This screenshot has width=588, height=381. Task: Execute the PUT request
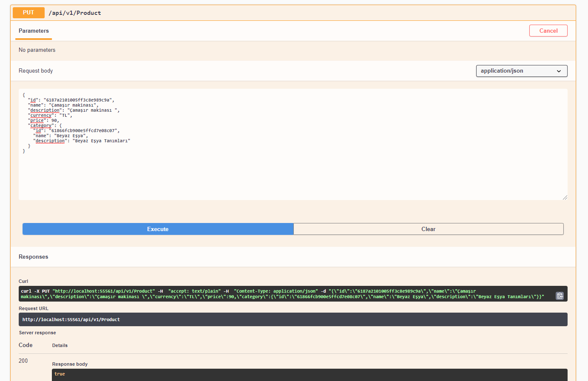click(158, 229)
